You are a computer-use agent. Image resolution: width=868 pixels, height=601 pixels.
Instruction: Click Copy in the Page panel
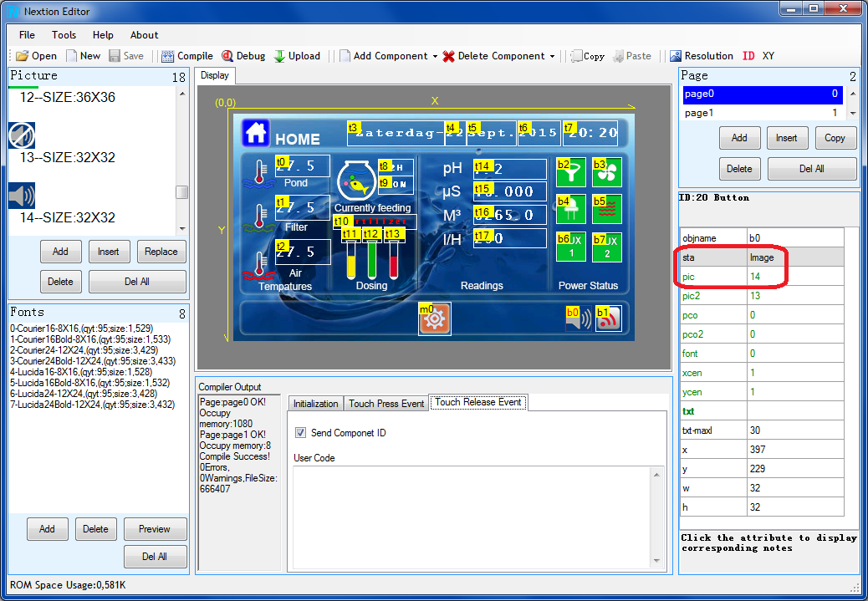coord(835,138)
